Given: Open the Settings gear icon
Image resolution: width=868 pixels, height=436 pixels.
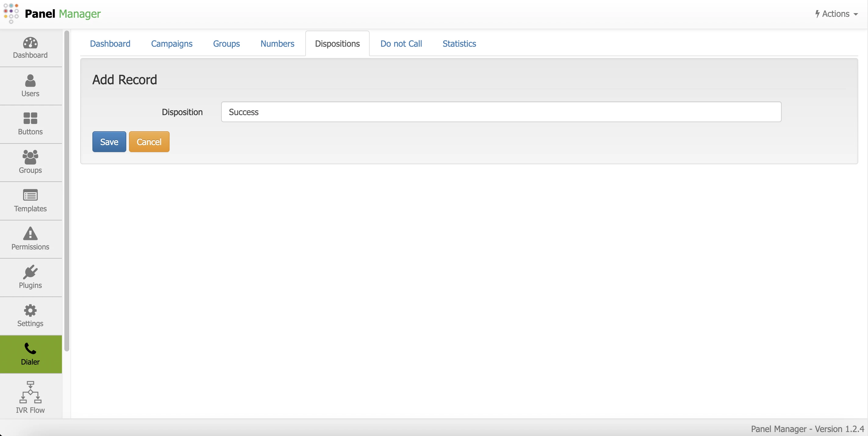Looking at the screenshot, I should click(30, 310).
